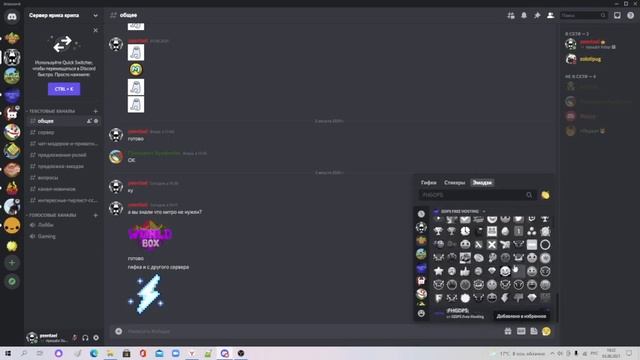The width and height of the screenshot is (640, 360).
Task: Open the Inbox icon
Action: coord(617,16)
